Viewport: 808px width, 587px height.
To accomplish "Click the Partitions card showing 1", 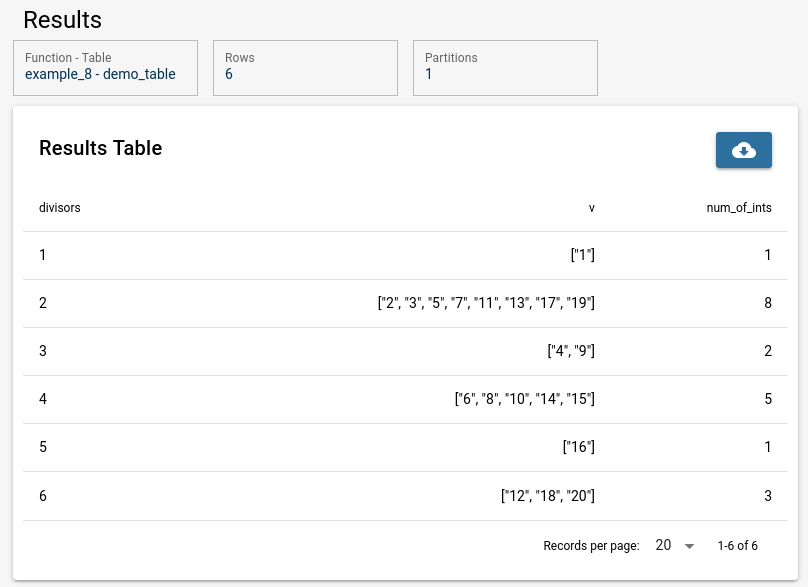I will [x=506, y=68].
